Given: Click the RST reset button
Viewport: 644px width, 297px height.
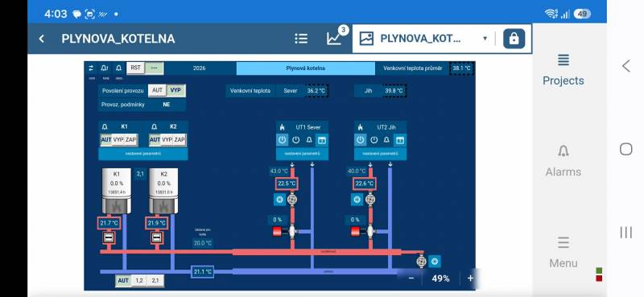Looking at the screenshot, I should (135, 68).
